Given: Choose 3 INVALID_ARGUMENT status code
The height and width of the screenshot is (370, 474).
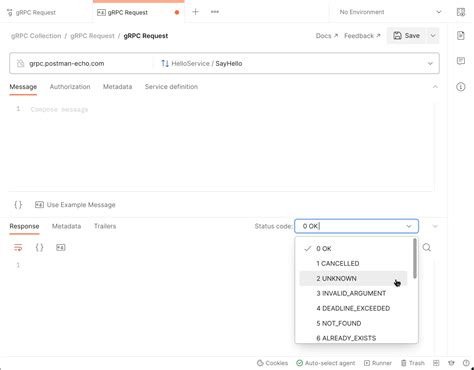Looking at the screenshot, I should [x=353, y=294].
